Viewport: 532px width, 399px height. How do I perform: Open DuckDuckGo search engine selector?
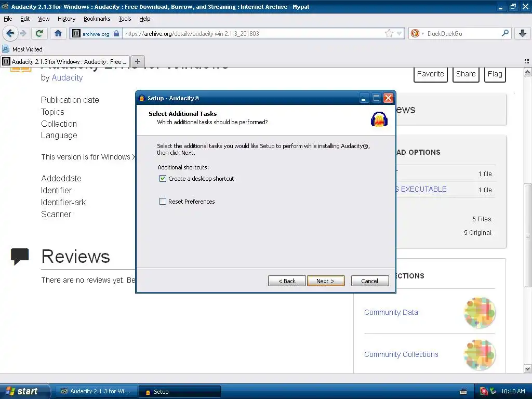(x=417, y=33)
